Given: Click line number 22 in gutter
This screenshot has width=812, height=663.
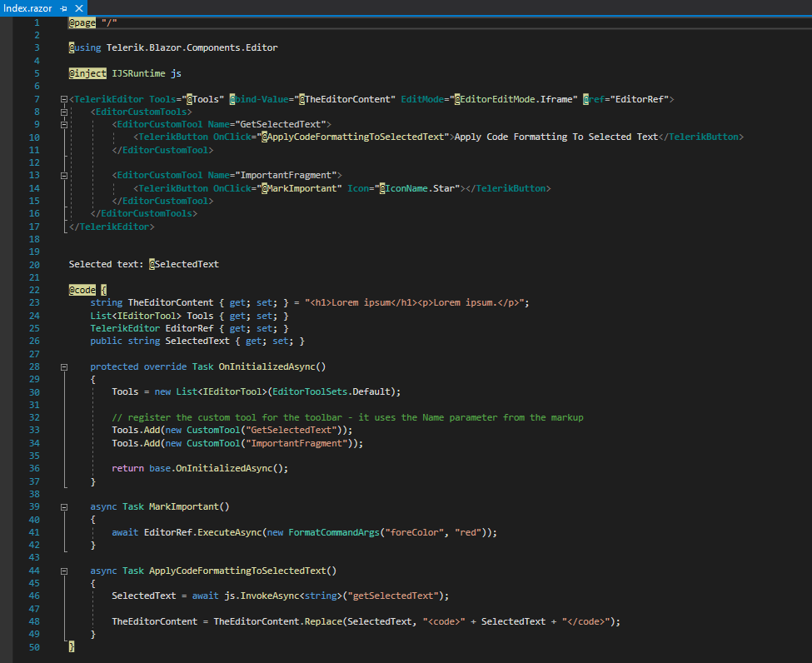Looking at the screenshot, I should click(34, 290).
